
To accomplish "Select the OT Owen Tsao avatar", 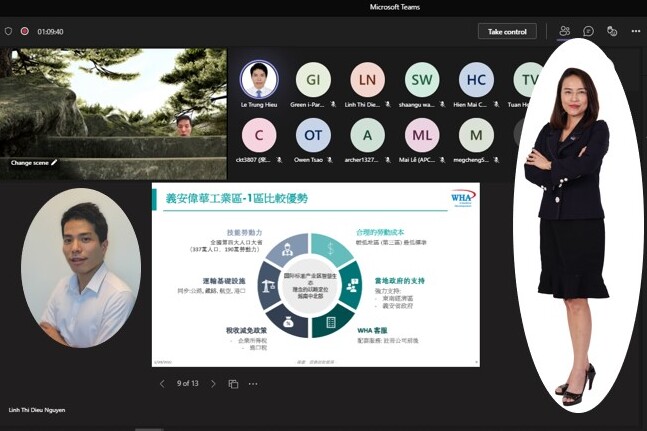I will click(x=313, y=135).
